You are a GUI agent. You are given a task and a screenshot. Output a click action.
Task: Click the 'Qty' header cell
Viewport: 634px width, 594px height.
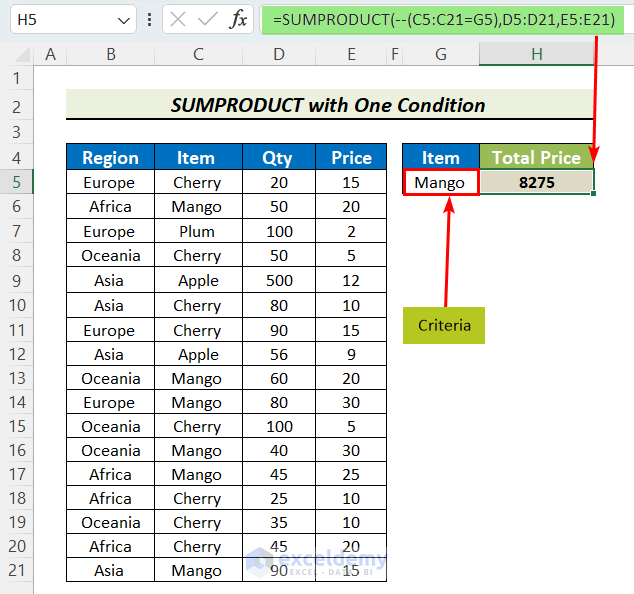[x=279, y=157]
